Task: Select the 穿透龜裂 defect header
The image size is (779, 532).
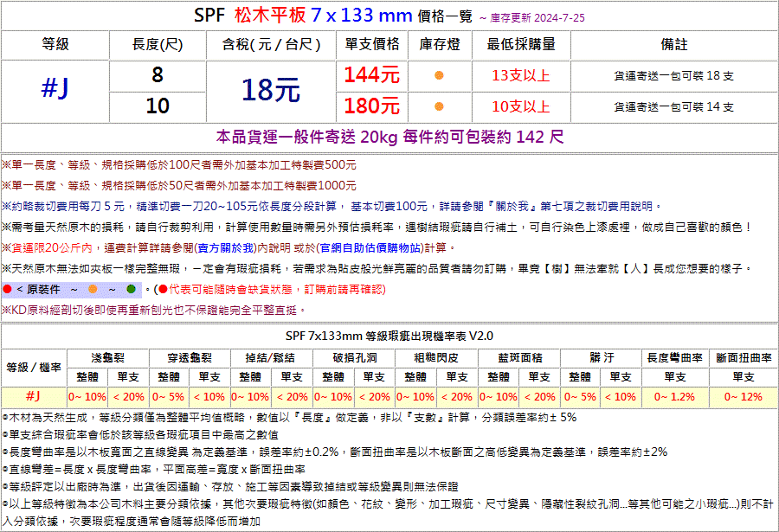Action: (x=190, y=357)
